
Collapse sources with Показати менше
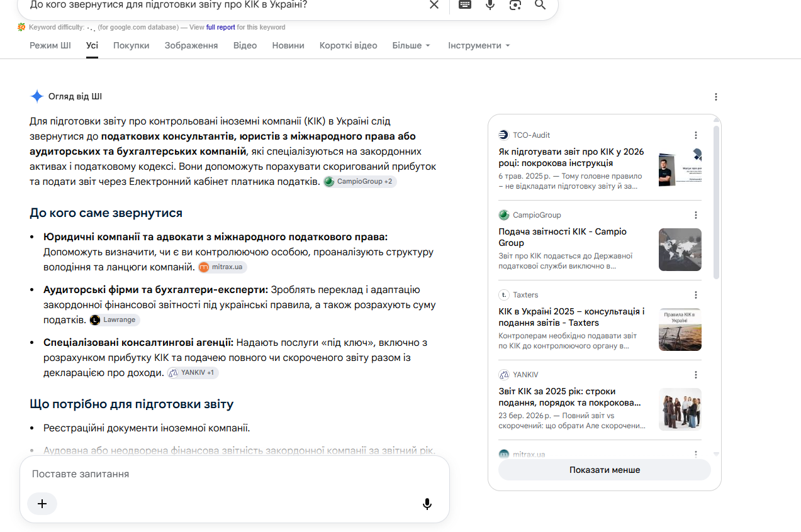(x=605, y=470)
